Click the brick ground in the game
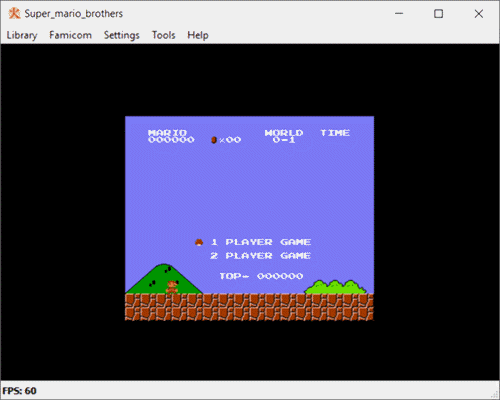The width and height of the screenshot is (500, 400). tap(249, 307)
